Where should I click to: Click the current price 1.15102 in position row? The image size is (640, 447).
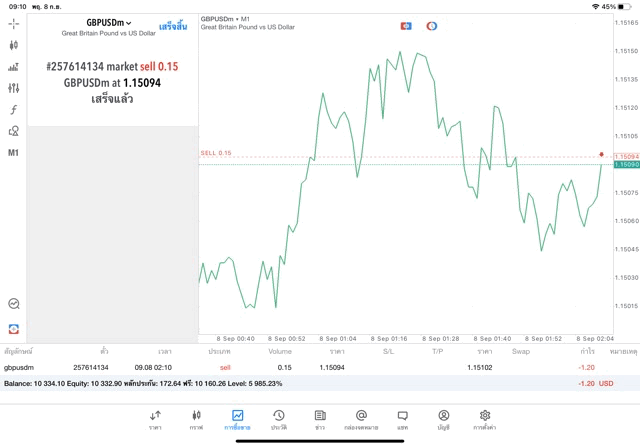coord(480,367)
